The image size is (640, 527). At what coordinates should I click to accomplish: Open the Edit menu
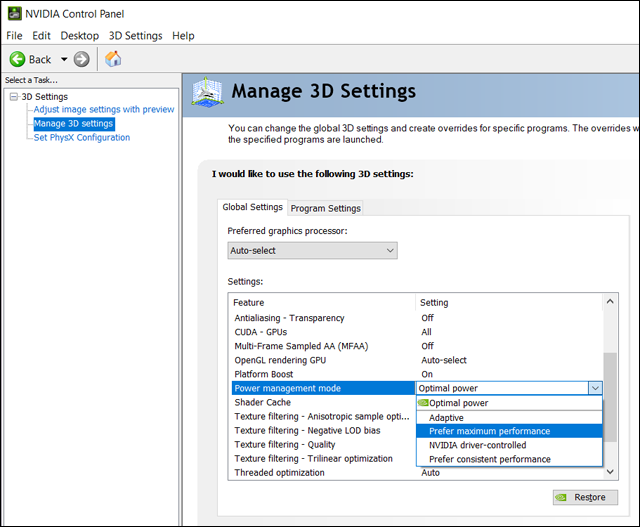[41, 36]
